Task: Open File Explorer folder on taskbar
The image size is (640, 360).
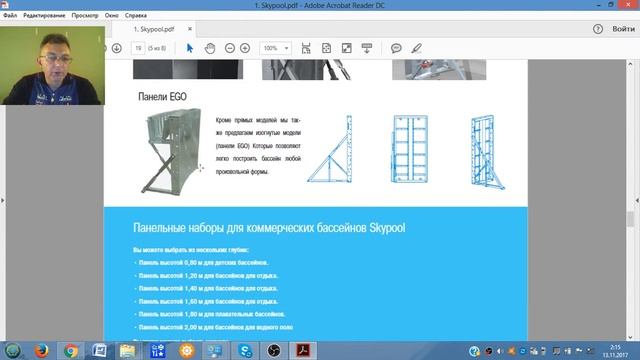Action: (128, 351)
